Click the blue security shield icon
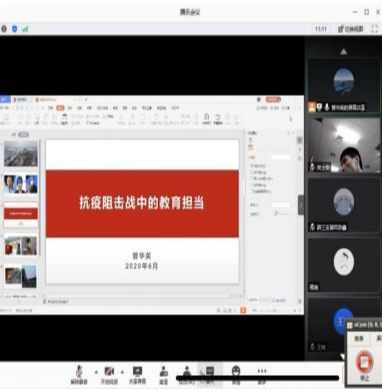382x390 pixels. coord(14,29)
